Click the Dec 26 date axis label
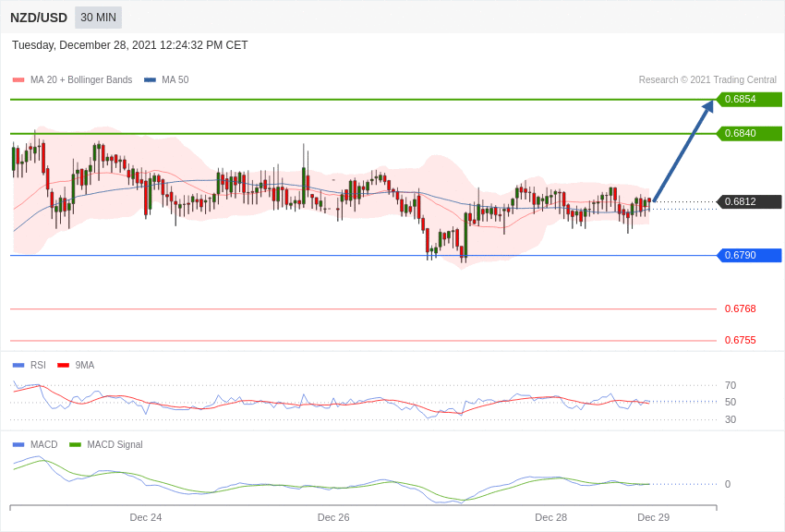Screen dimensions: 785x532 [x=333, y=517]
